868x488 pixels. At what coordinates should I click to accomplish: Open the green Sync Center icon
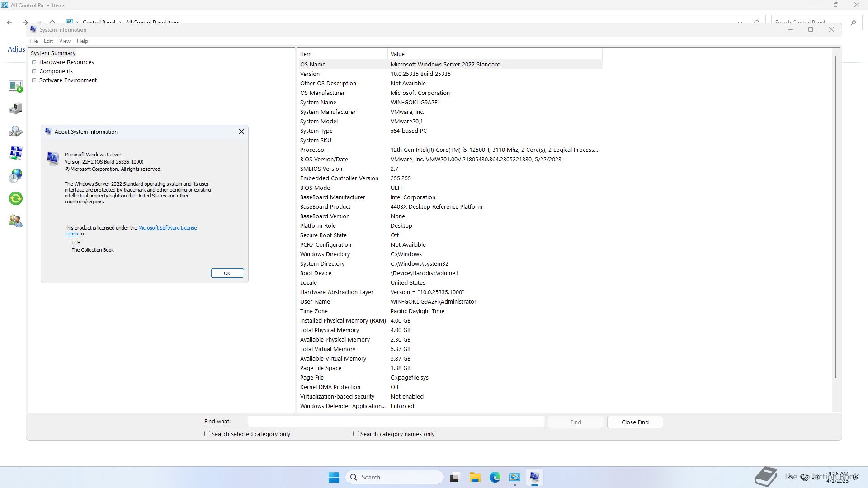15,198
